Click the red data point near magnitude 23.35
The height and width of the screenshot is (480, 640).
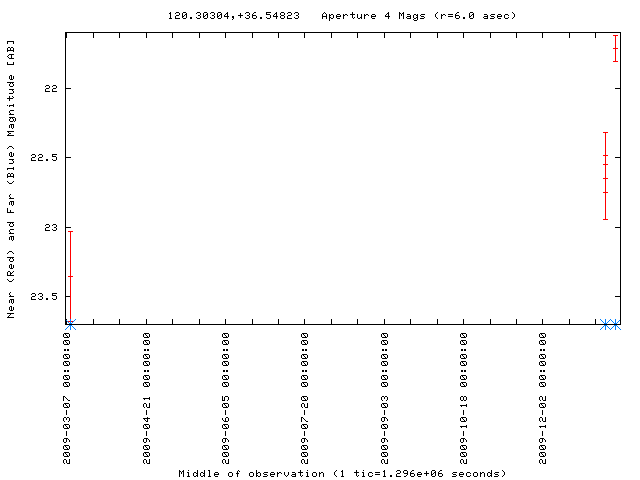click(x=71, y=277)
